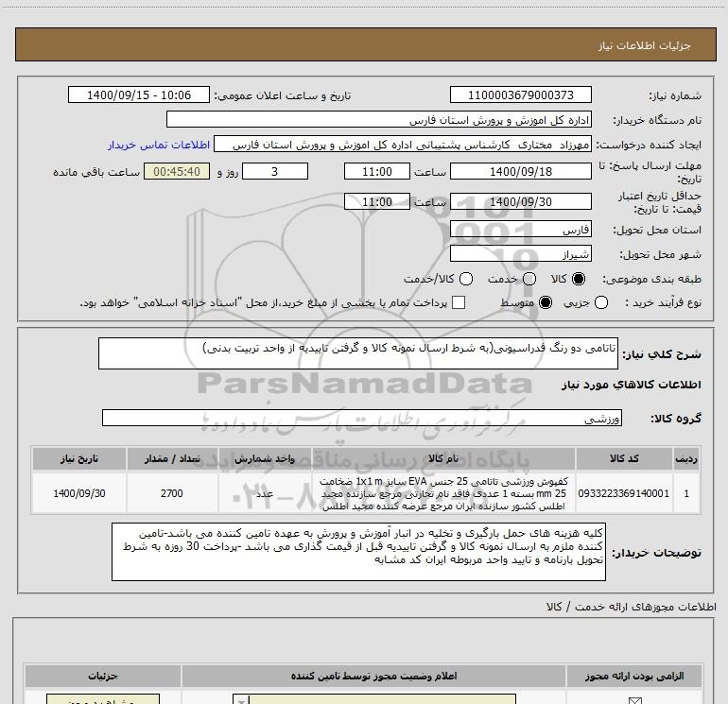Select the خدمت radio button
The height and width of the screenshot is (704, 728).
coord(529,279)
